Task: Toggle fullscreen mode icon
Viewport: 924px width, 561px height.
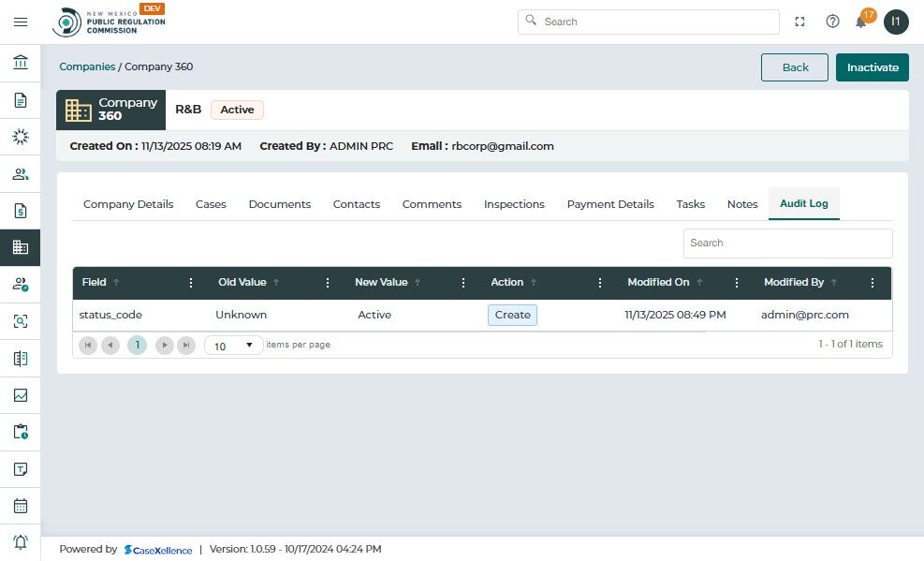Action: coord(799,22)
